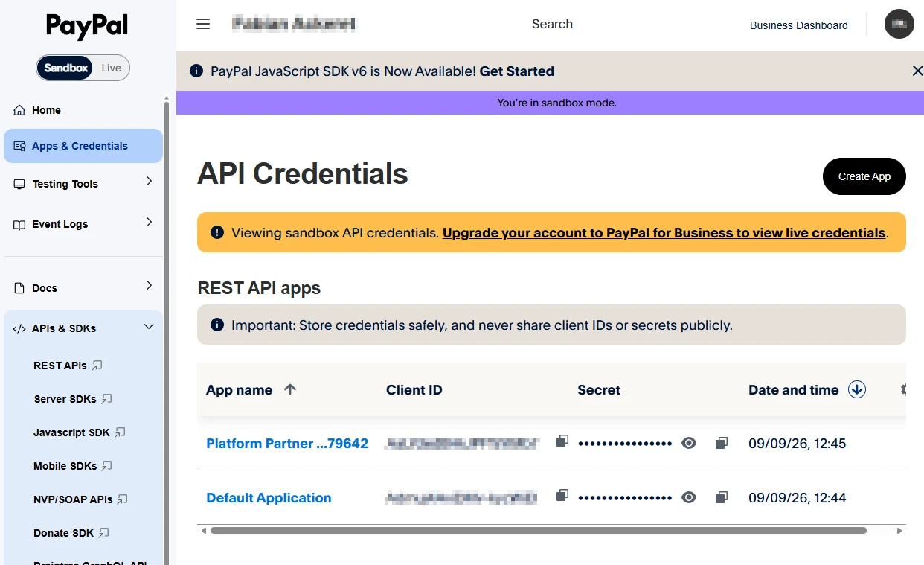924x565 pixels.
Task: Click the info icon in SDK banner
Action: 196,71
